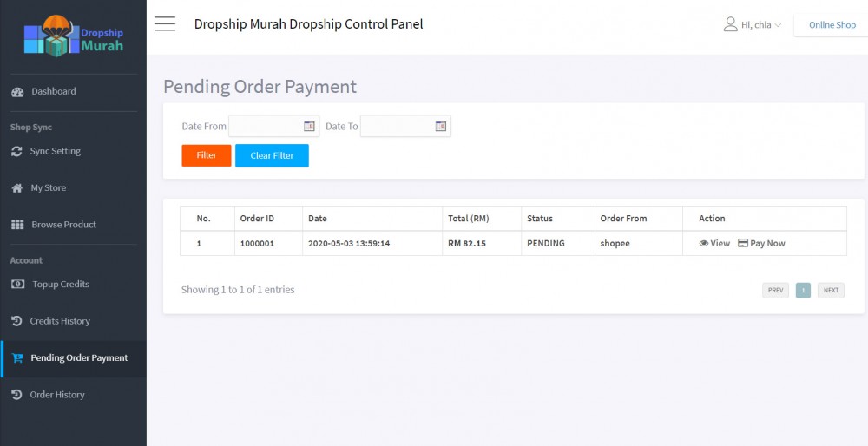The image size is (868, 446).
Task: Click the Sync Setting refresh icon
Action: pos(16,151)
